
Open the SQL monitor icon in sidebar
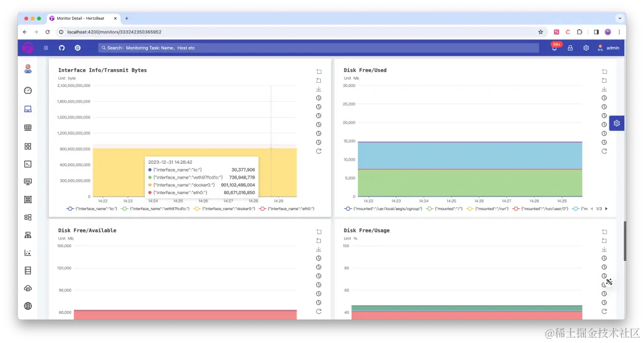[x=27, y=182]
